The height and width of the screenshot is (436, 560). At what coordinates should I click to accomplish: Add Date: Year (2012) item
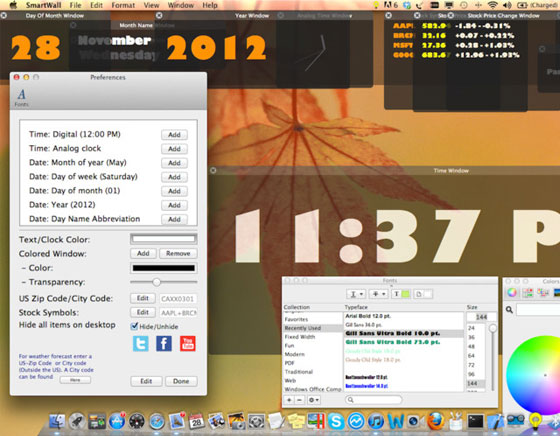174,205
